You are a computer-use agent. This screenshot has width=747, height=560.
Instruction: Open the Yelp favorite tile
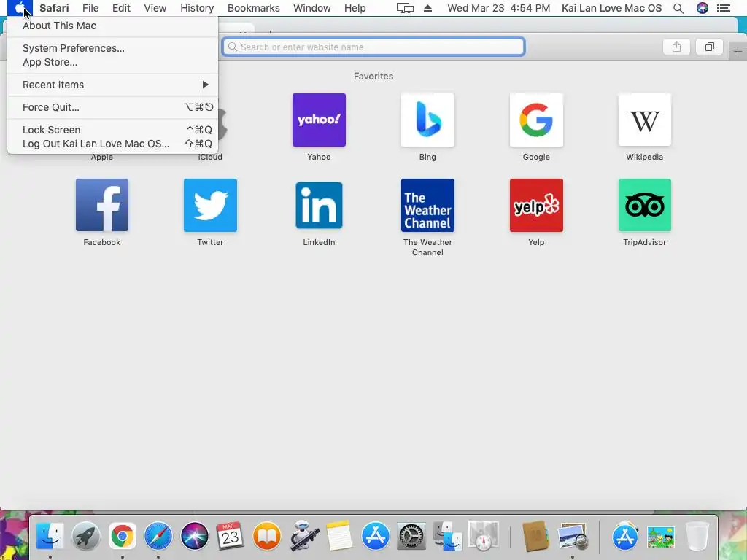(x=536, y=205)
